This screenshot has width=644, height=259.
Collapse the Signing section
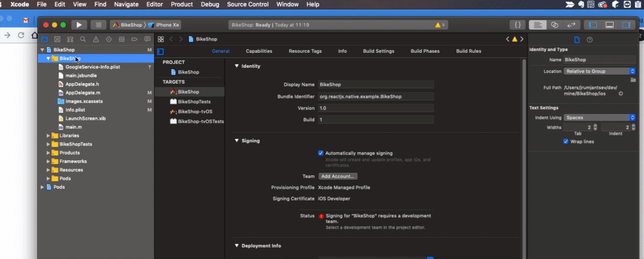point(236,140)
